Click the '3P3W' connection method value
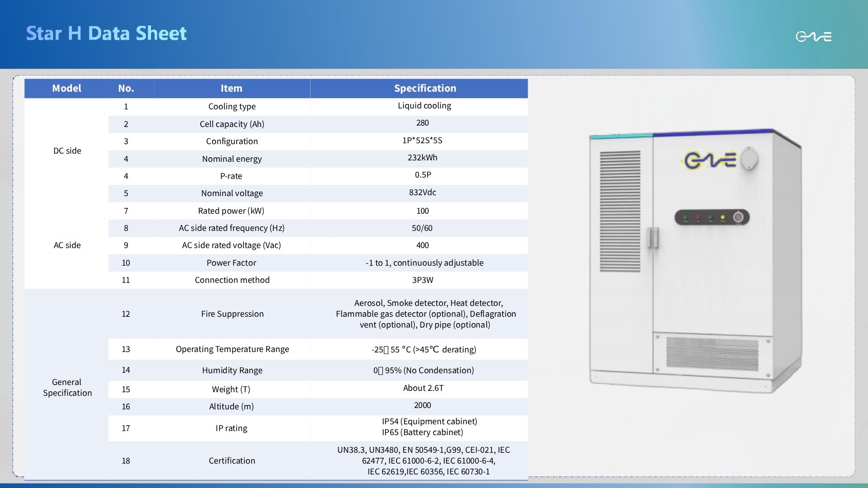 coord(422,280)
